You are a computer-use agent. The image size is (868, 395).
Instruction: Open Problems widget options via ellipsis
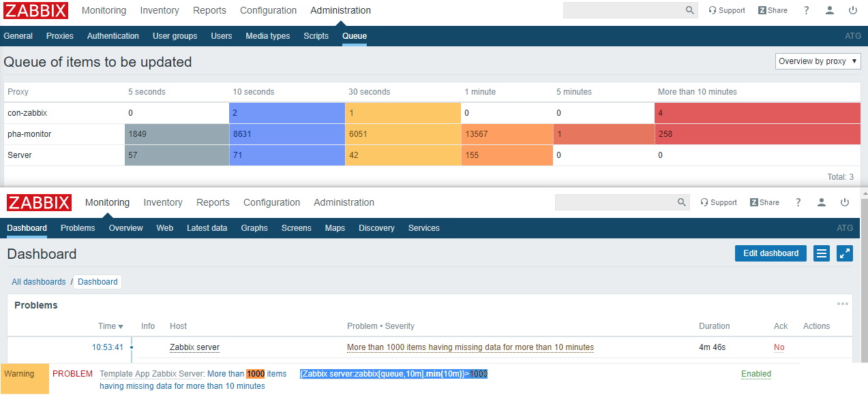[x=843, y=304]
